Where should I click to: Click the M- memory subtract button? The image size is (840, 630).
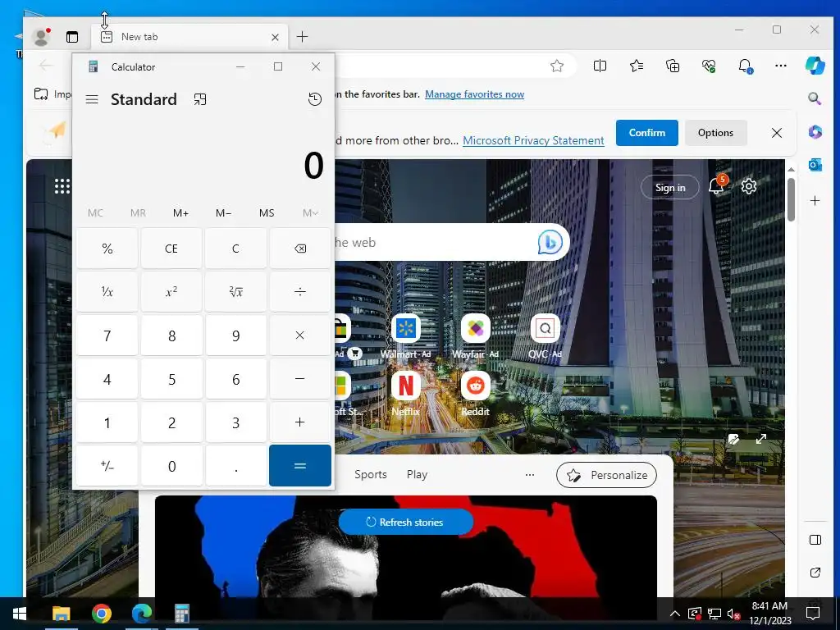coord(224,213)
